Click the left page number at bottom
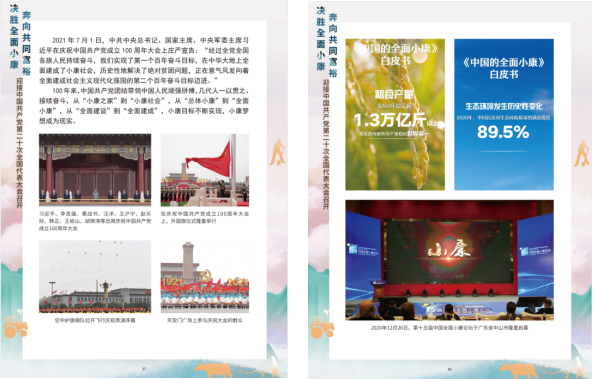 (144, 369)
